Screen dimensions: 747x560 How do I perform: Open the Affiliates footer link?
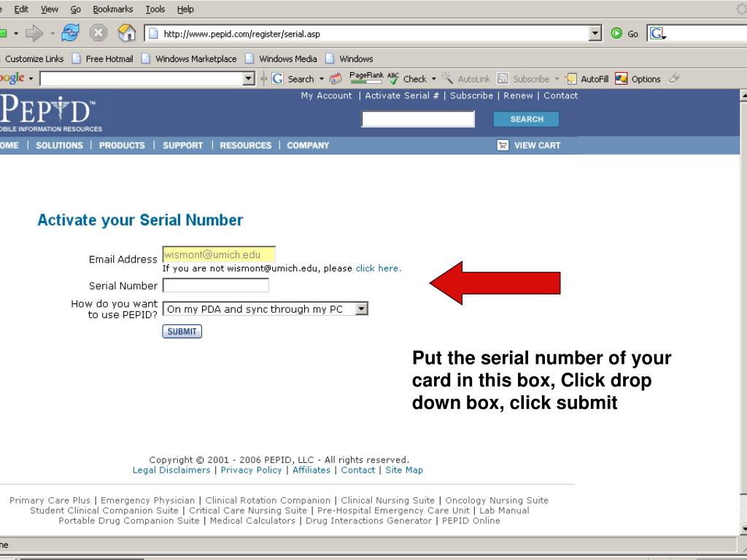pyautogui.click(x=311, y=470)
